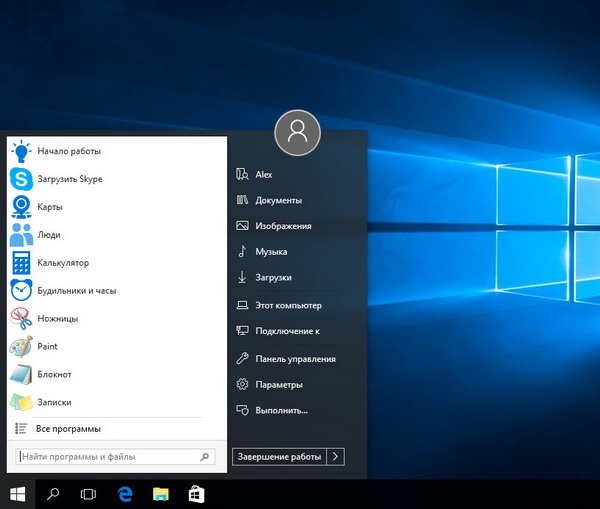The image size is (600, 509).
Task: Open Microsoft Edge from the taskbar
Action: coord(126,493)
